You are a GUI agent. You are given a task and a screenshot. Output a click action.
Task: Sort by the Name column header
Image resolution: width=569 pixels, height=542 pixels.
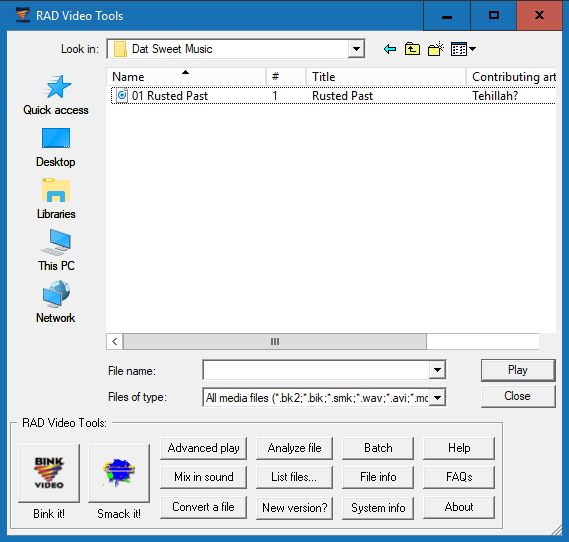click(x=186, y=77)
